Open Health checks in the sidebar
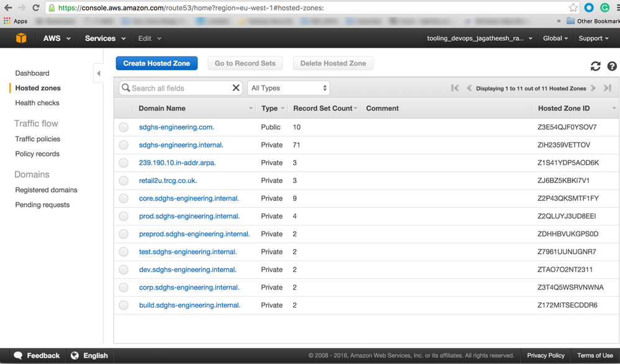Screen dimensions: 620x364 pyautogui.click(x=37, y=103)
